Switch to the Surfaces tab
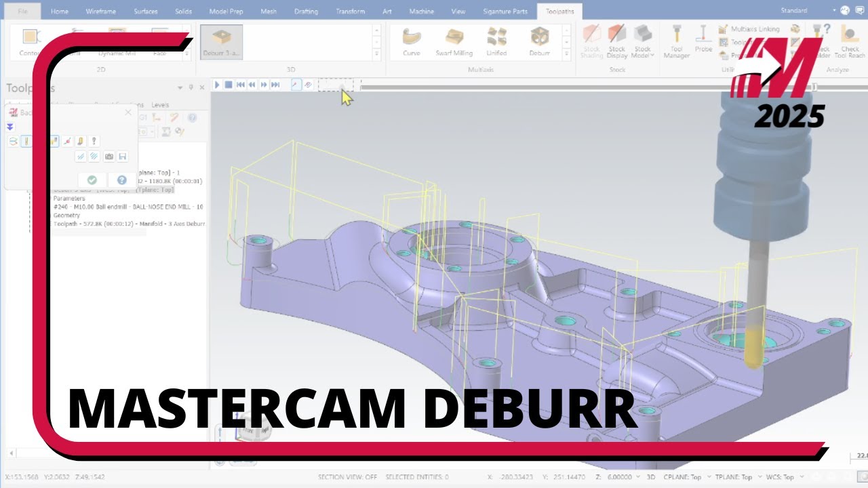The width and height of the screenshot is (868, 488). (145, 11)
